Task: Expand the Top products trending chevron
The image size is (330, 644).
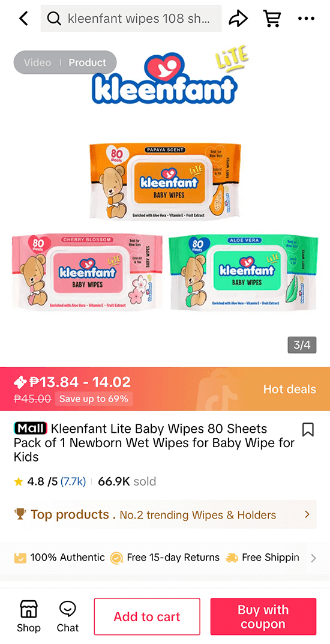Action: [307, 514]
